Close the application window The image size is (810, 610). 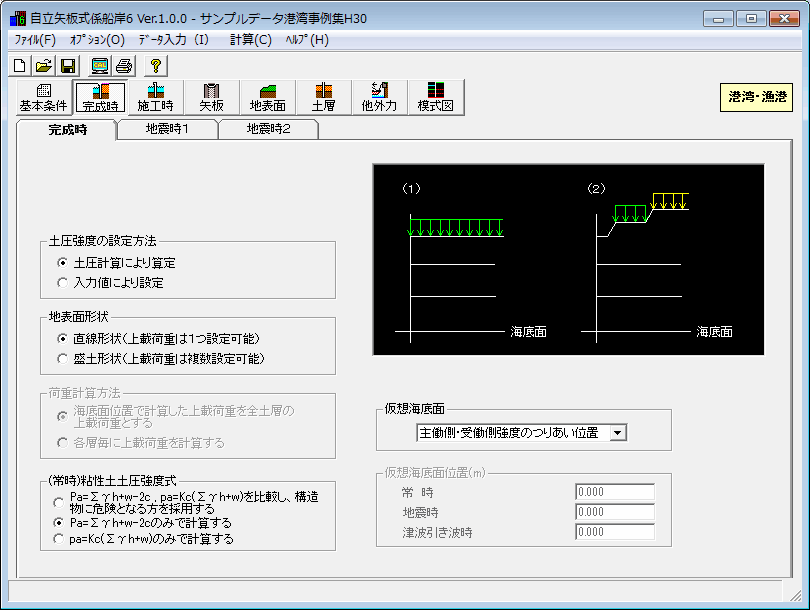point(784,19)
